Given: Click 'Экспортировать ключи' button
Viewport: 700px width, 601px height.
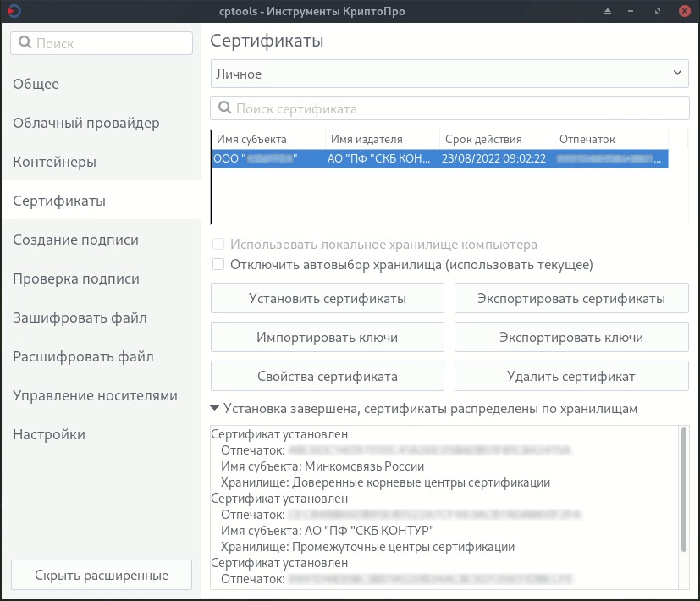Looking at the screenshot, I should point(571,337).
